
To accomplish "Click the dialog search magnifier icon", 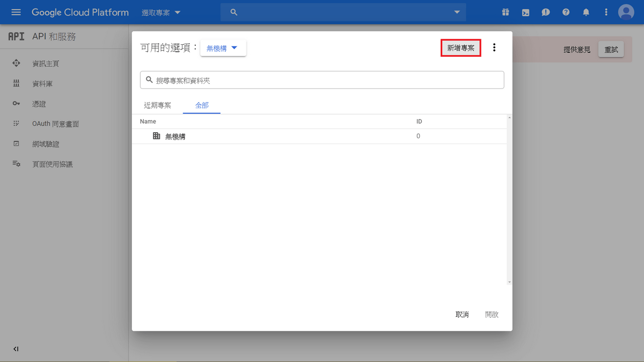I will click(x=149, y=80).
